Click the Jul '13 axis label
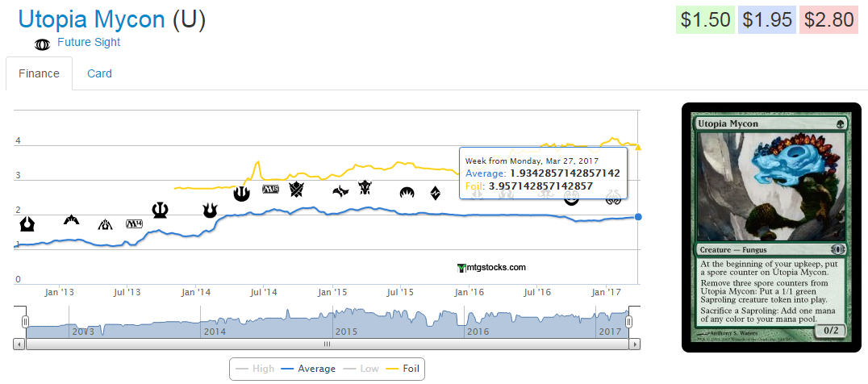868x384 pixels. [x=128, y=291]
